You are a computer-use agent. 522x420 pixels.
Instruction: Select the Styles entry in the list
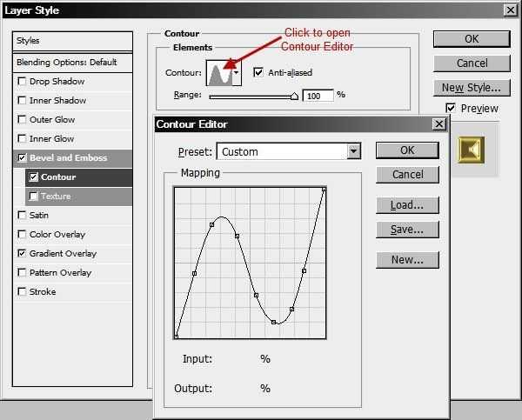72,41
